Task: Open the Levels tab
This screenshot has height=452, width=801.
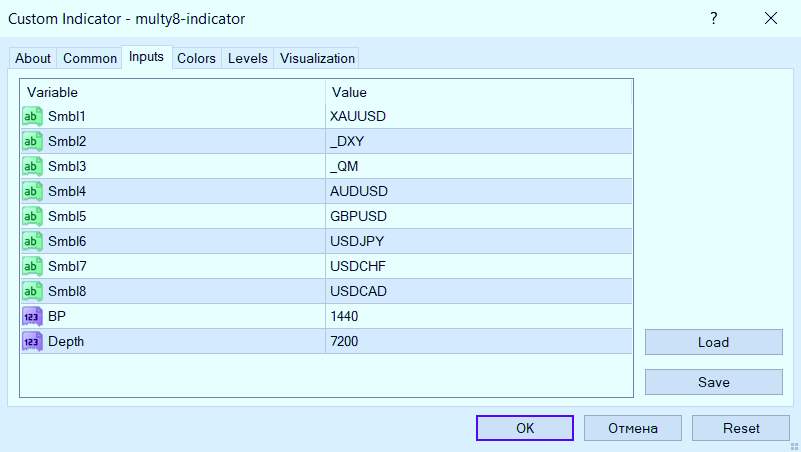Action: (x=248, y=59)
